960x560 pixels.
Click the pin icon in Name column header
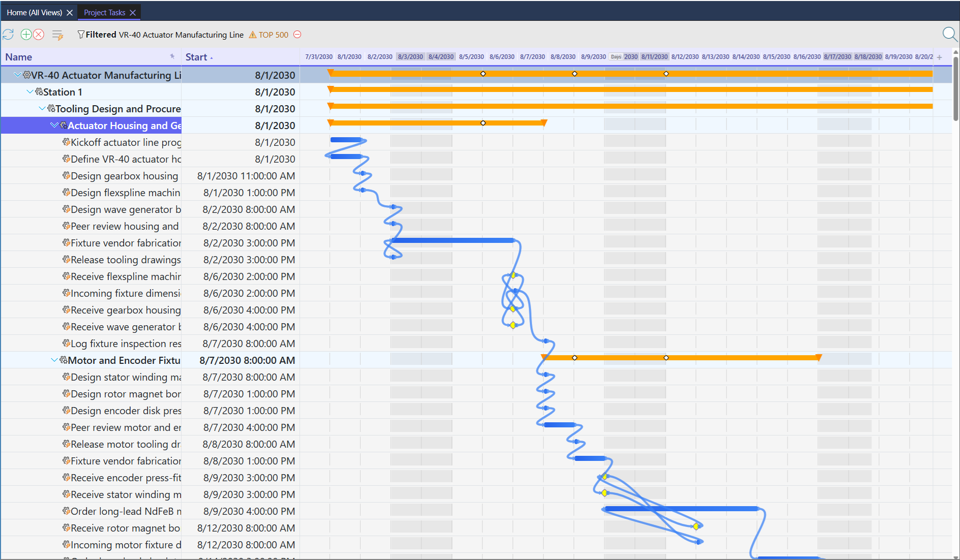tap(172, 56)
